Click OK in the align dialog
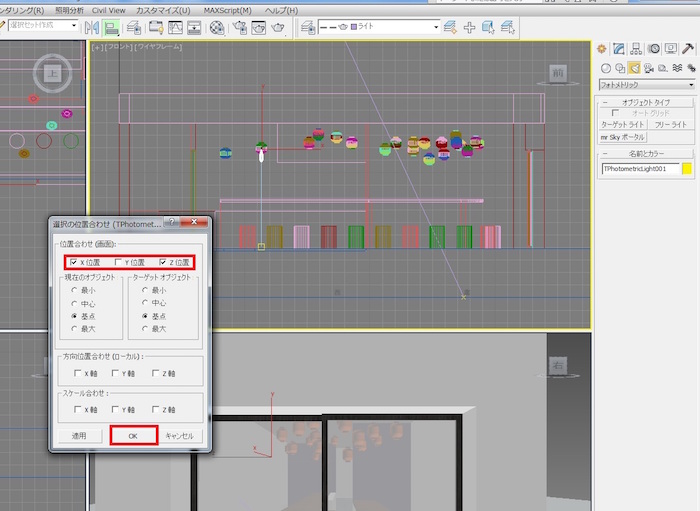700x511 pixels. click(133, 436)
